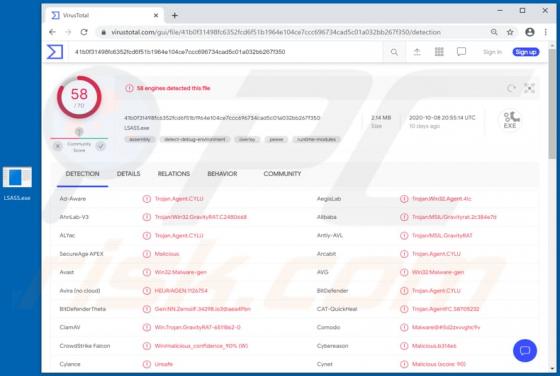Viewport: 560px width, 376px height.
Task: Click the peexe tag
Action: tap(276, 139)
